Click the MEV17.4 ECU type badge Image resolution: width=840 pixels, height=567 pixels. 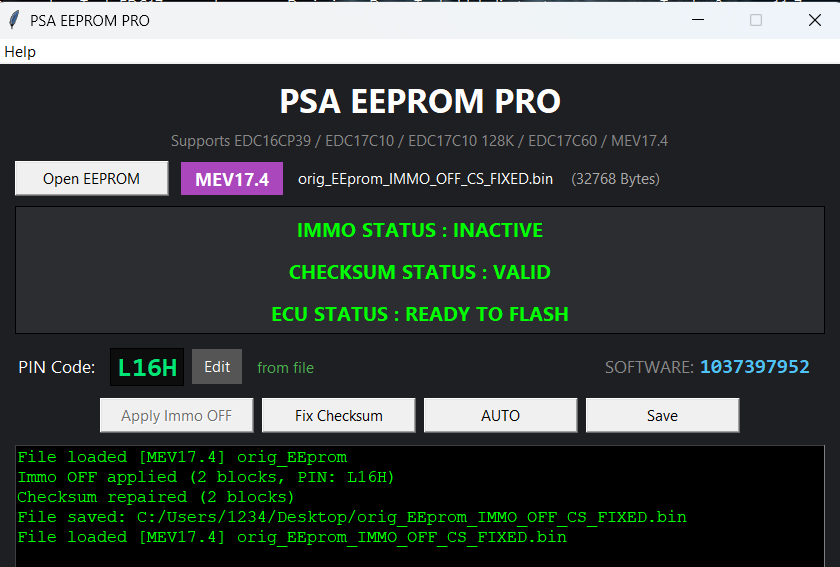(x=232, y=178)
